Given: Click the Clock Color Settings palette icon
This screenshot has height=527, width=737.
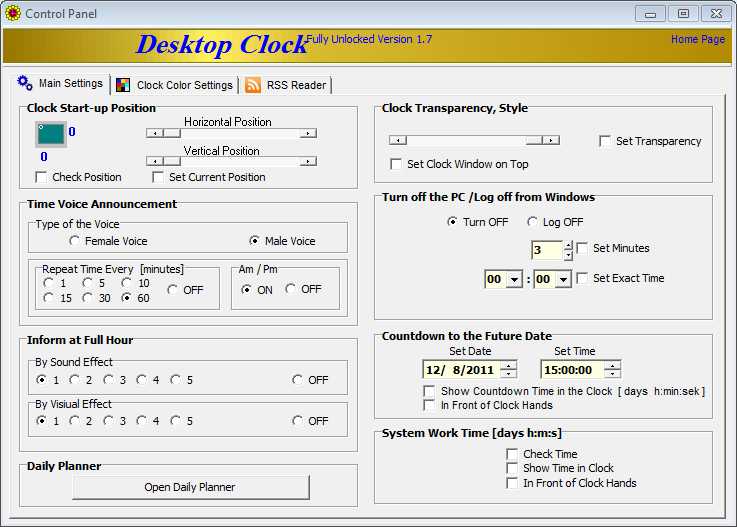Looking at the screenshot, I should tap(123, 85).
